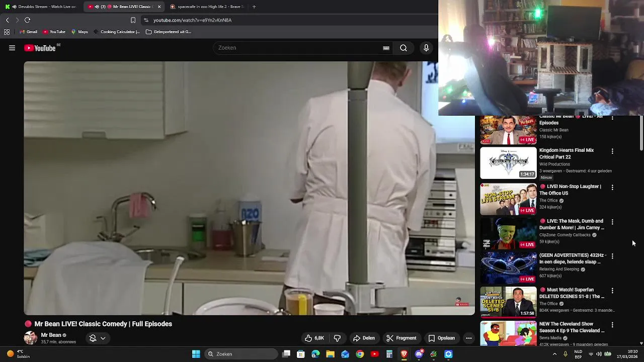Viewport: 644px width, 362px height.
Task: Start voice search with the microphone icon
Action: tap(426, 48)
